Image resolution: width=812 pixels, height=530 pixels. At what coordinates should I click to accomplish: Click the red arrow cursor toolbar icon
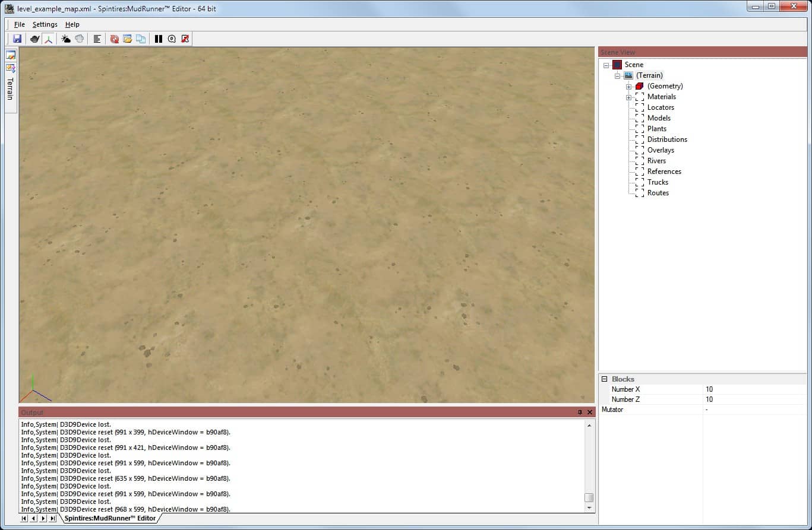[x=185, y=39]
